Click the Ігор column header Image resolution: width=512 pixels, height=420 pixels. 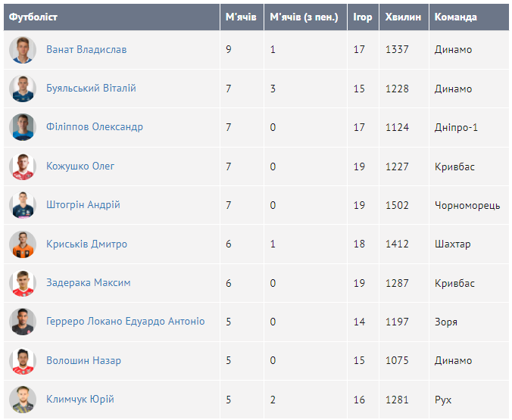coord(363,17)
